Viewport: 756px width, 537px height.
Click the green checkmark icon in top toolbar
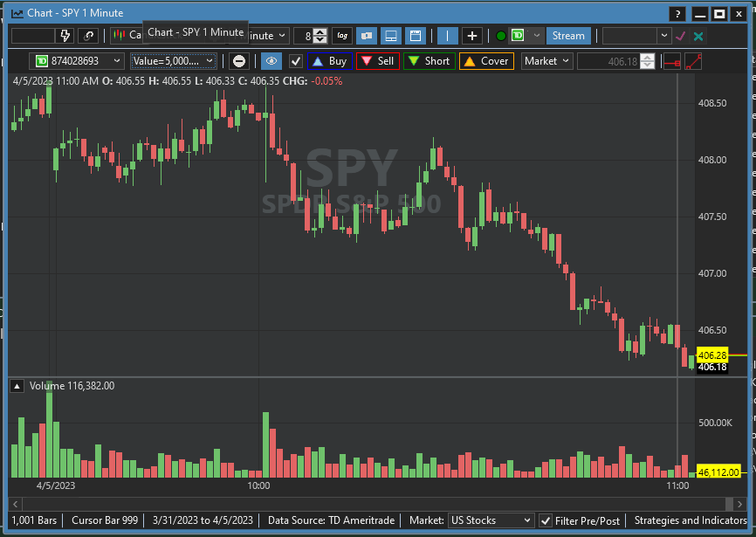681,36
